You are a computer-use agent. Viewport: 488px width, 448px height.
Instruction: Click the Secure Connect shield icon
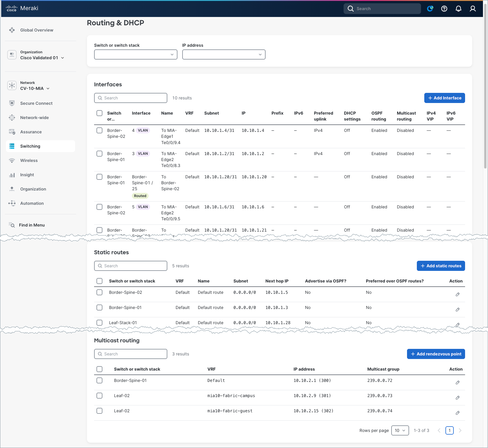pos(12,103)
